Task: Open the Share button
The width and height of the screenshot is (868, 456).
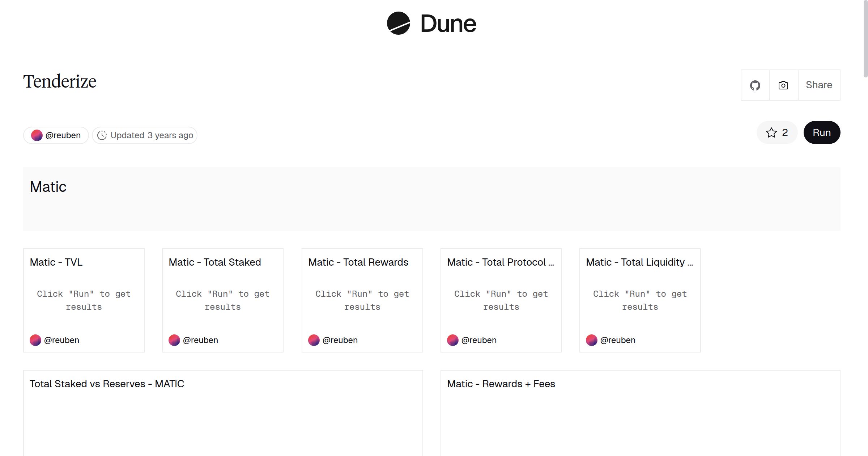Action: pyautogui.click(x=819, y=85)
